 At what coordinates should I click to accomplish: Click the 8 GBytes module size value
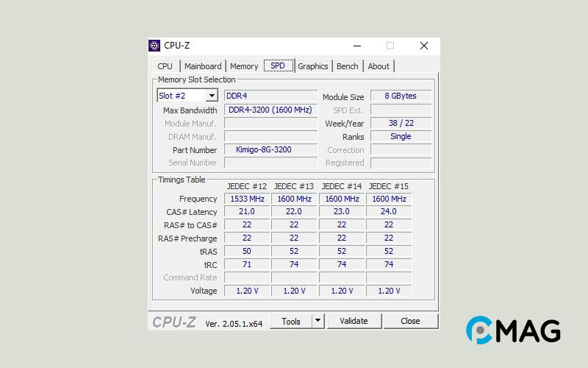tap(401, 96)
